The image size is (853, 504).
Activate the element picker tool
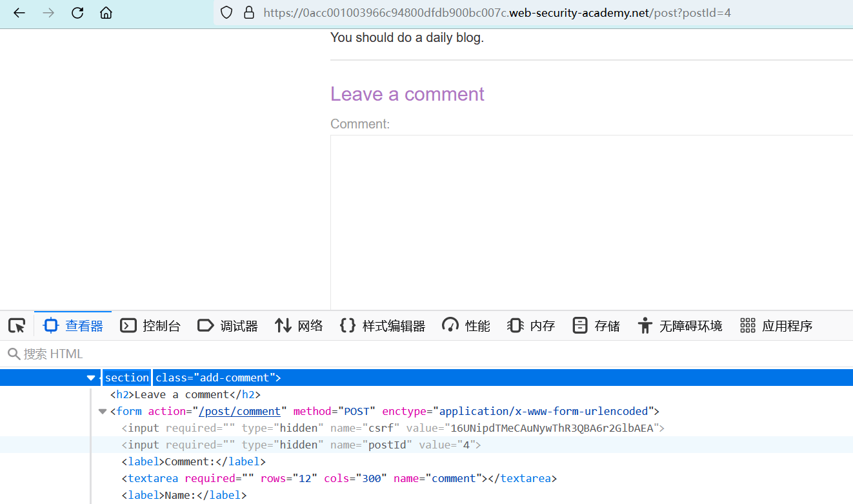tap(17, 326)
